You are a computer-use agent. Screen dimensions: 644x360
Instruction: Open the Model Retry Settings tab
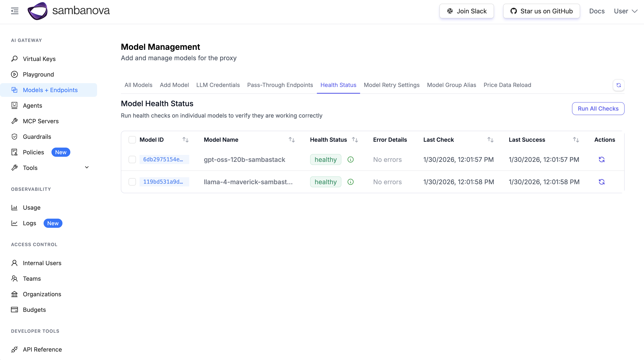point(391,85)
